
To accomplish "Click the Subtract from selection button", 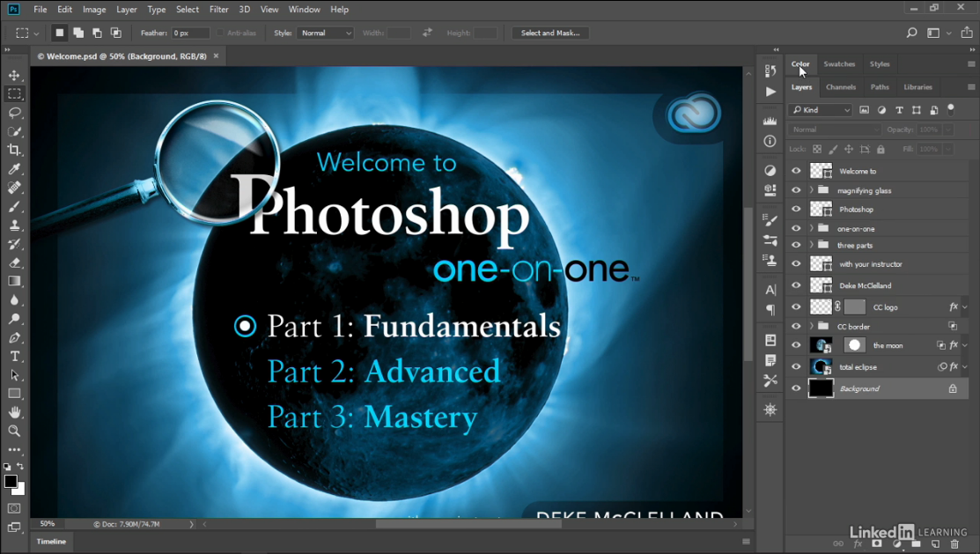I will coord(97,33).
